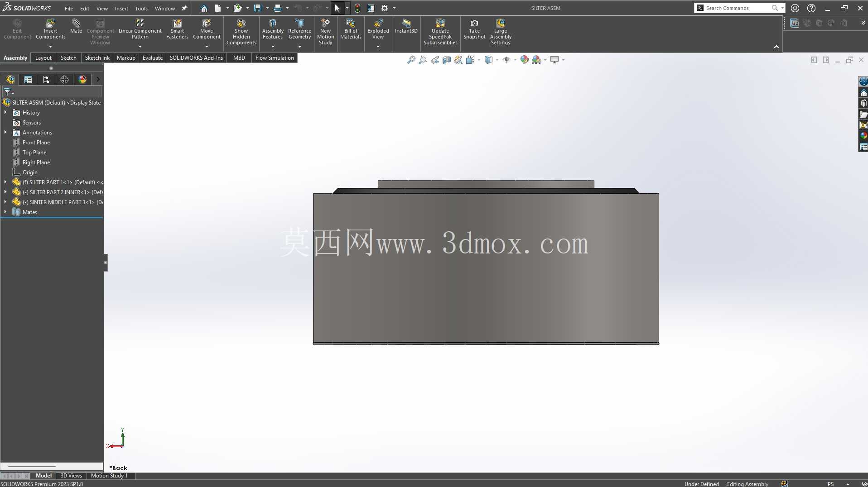Take Snapshot of the assembly
This screenshot has height=487, width=868.
click(x=474, y=30)
